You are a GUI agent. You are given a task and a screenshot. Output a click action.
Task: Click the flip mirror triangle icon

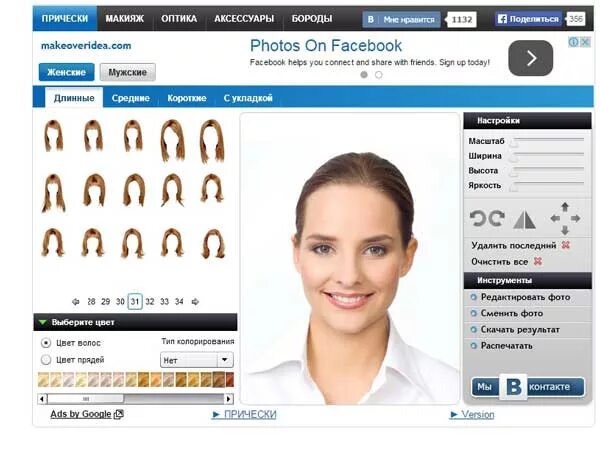pos(525,219)
